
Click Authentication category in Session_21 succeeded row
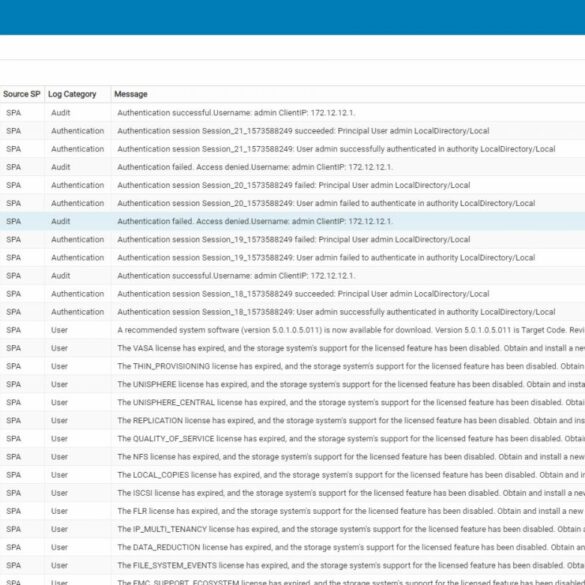[78, 131]
